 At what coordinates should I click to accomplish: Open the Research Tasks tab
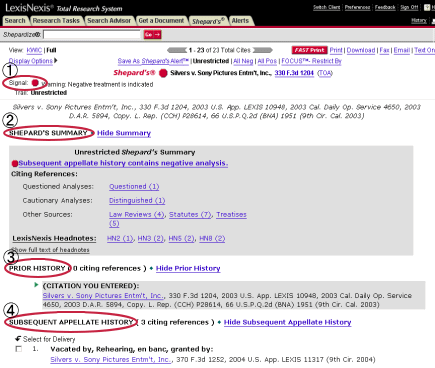tap(56, 21)
